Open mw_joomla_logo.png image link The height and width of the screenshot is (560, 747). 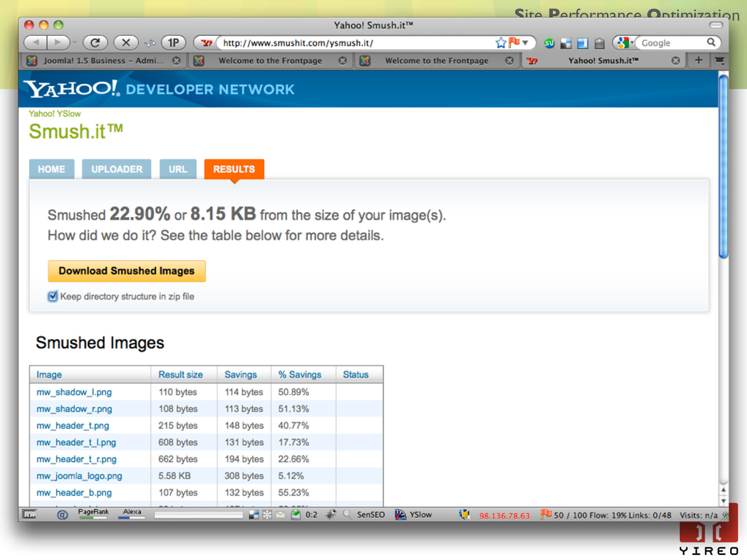tap(79, 476)
